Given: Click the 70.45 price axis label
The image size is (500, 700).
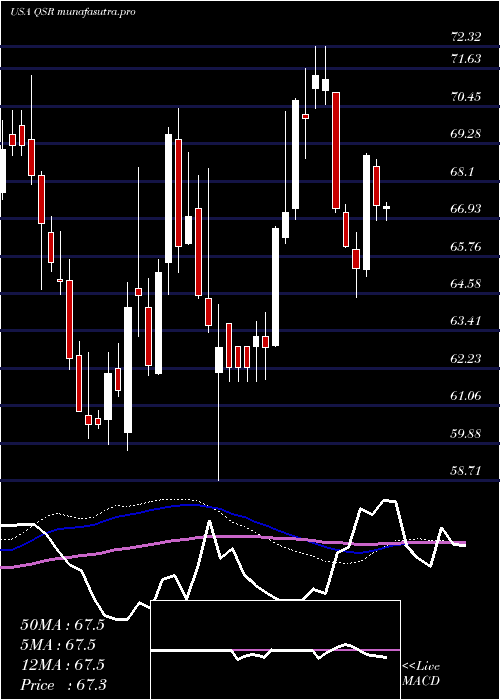Looking at the screenshot, I should pyautogui.click(x=466, y=96).
